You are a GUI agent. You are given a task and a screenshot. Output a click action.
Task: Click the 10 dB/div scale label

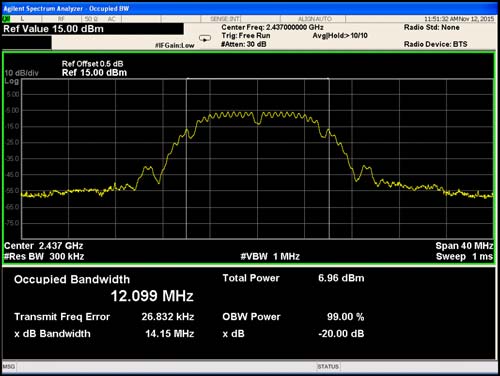[x=21, y=73]
